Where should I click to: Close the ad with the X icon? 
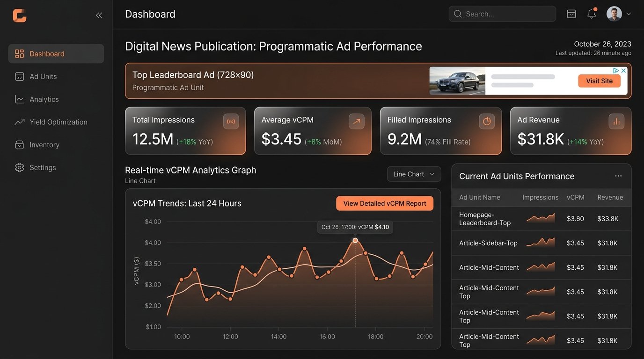pyautogui.click(x=623, y=71)
